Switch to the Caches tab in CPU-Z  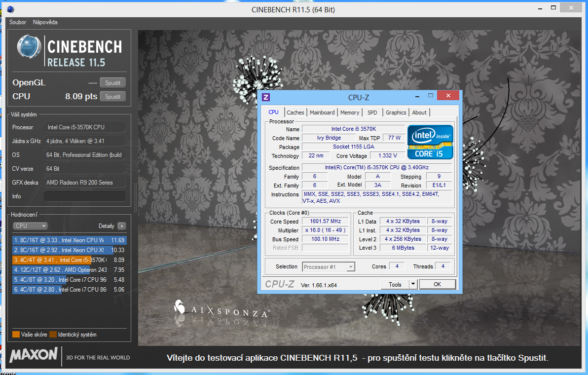(295, 112)
